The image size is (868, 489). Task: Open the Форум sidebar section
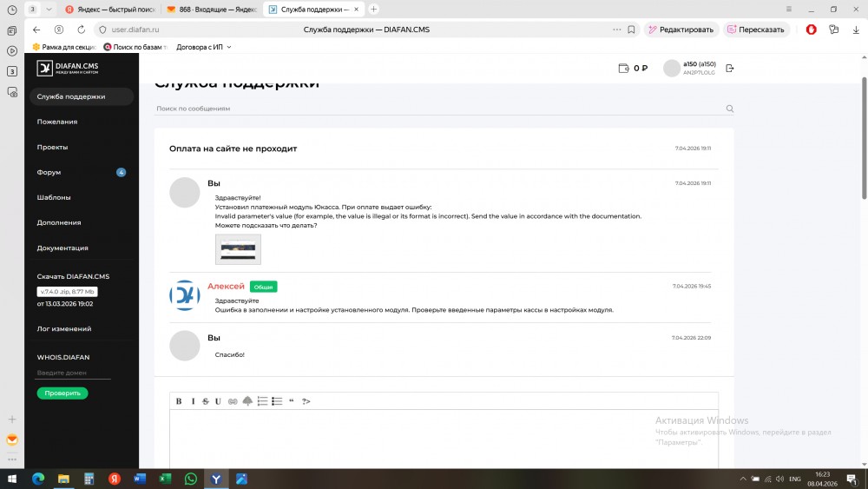click(x=49, y=172)
